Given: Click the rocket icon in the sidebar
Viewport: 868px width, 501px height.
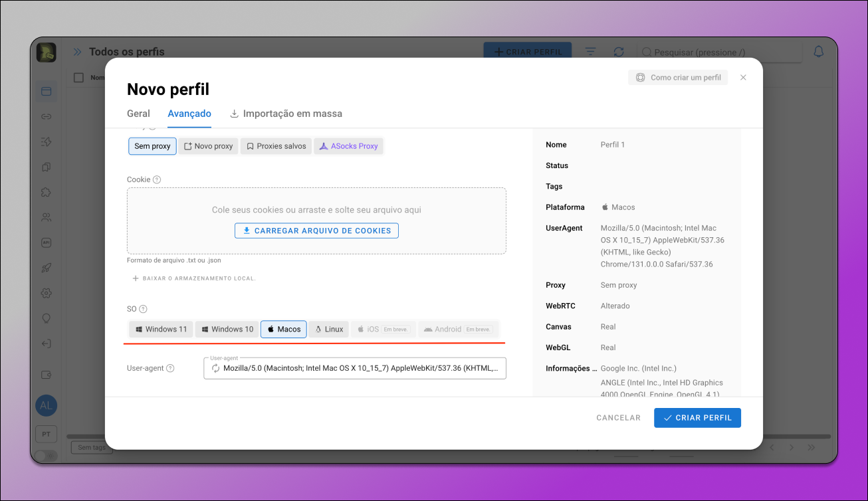Looking at the screenshot, I should [47, 268].
